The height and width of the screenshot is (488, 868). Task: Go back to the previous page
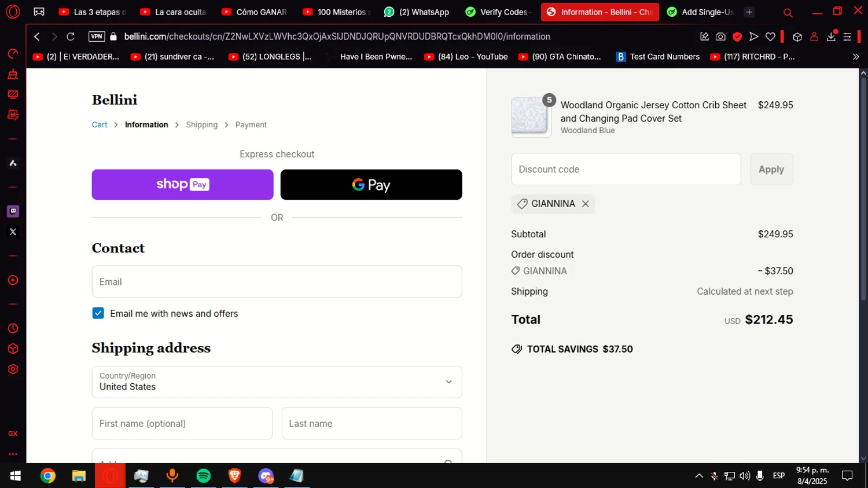[x=37, y=36]
